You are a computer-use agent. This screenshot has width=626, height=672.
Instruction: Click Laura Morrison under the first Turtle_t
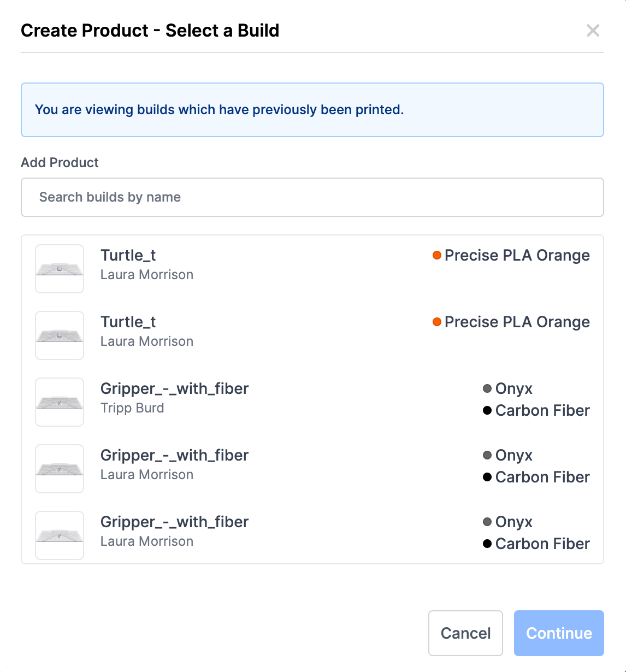point(147,275)
